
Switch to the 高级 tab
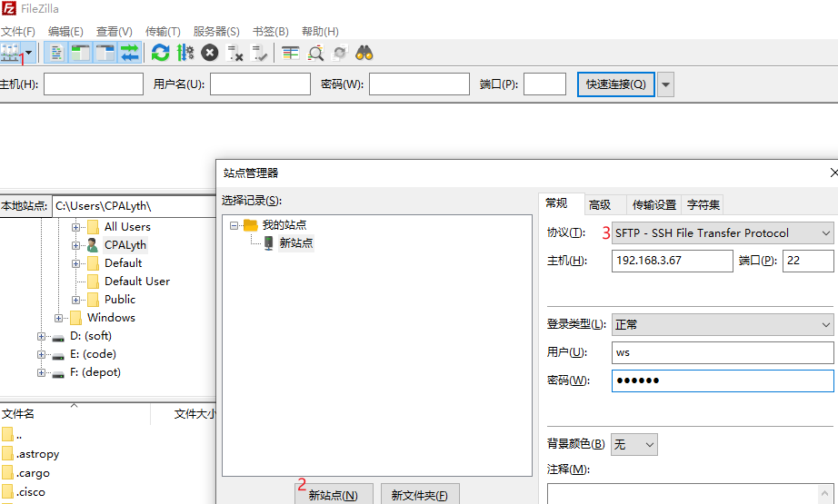coord(600,205)
